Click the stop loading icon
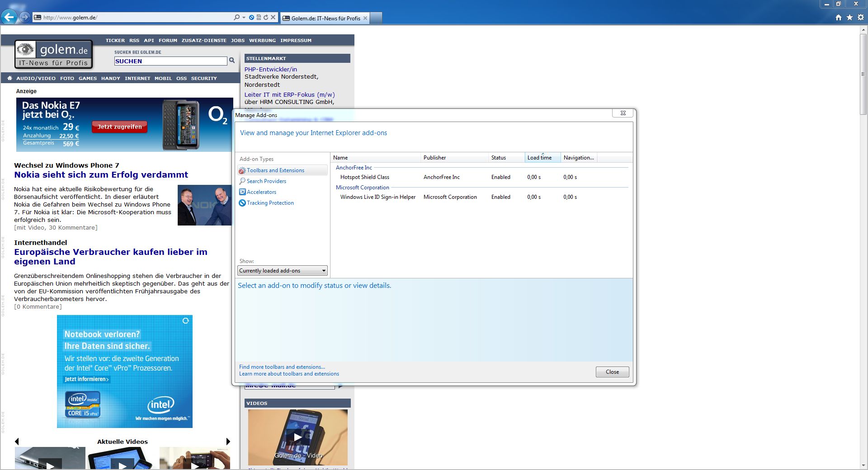 [x=273, y=18]
